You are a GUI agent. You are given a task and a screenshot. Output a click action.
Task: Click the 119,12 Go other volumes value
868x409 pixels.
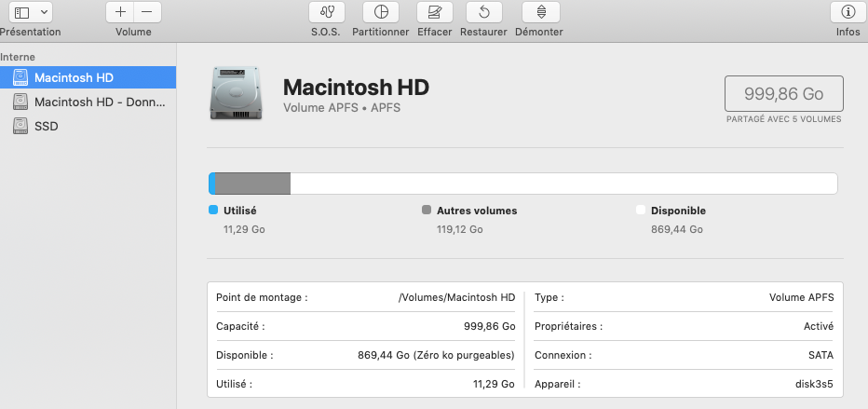pyautogui.click(x=459, y=229)
